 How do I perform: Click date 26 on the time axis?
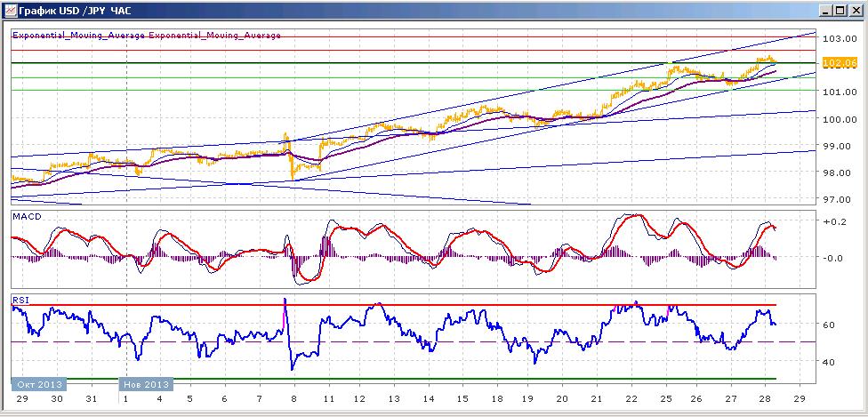pos(696,398)
